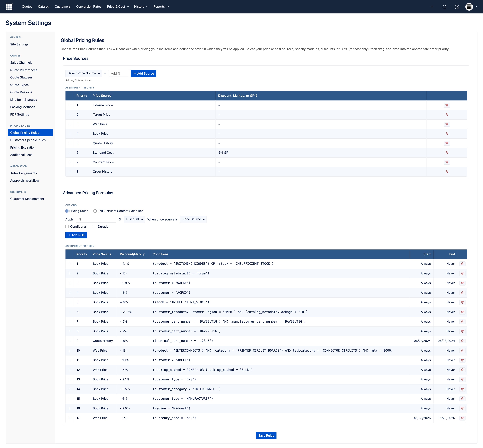This screenshot has width=483, height=448.
Task: Open Quote Preferences settings
Action: click(x=24, y=70)
